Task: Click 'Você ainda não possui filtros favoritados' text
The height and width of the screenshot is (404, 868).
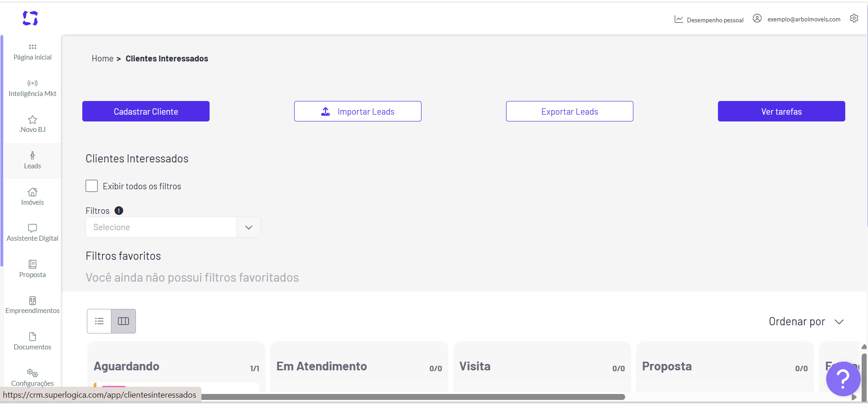Action: (x=192, y=278)
